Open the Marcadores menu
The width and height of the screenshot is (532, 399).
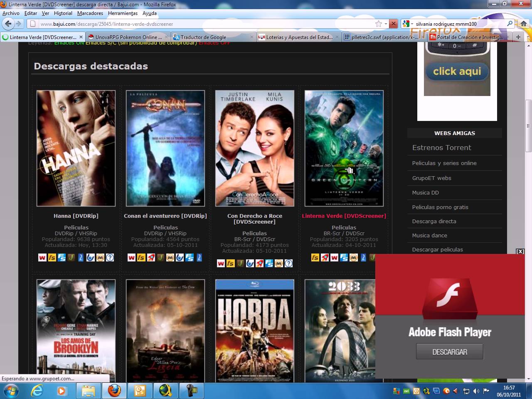pos(90,13)
